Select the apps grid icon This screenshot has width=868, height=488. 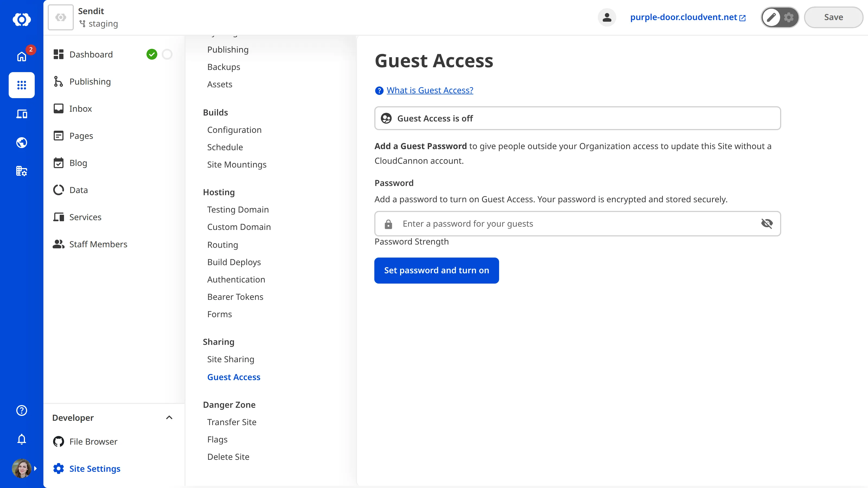pos(22,85)
